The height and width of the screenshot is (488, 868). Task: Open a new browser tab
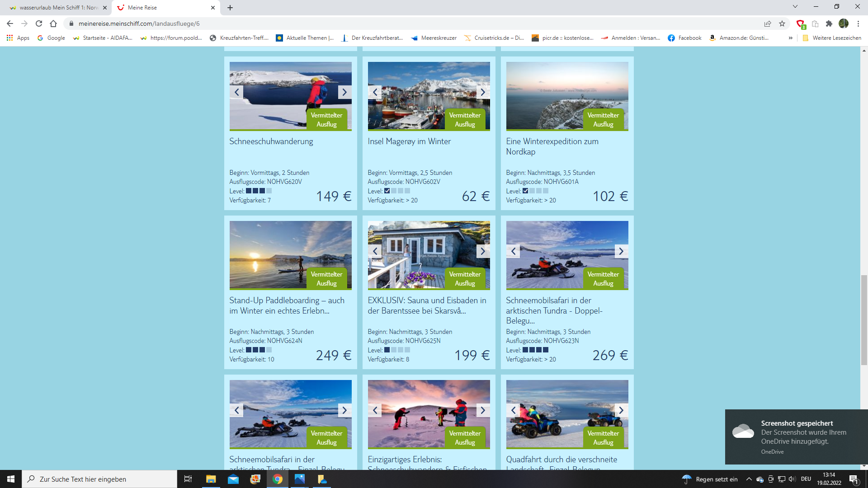tap(230, 8)
